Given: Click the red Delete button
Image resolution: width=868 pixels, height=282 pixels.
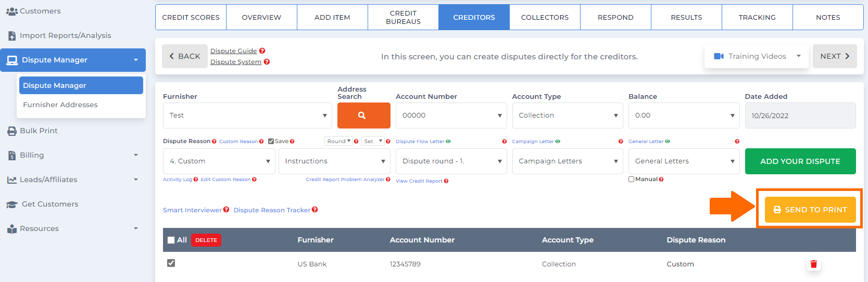Looking at the screenshot, I should (206, 240).
